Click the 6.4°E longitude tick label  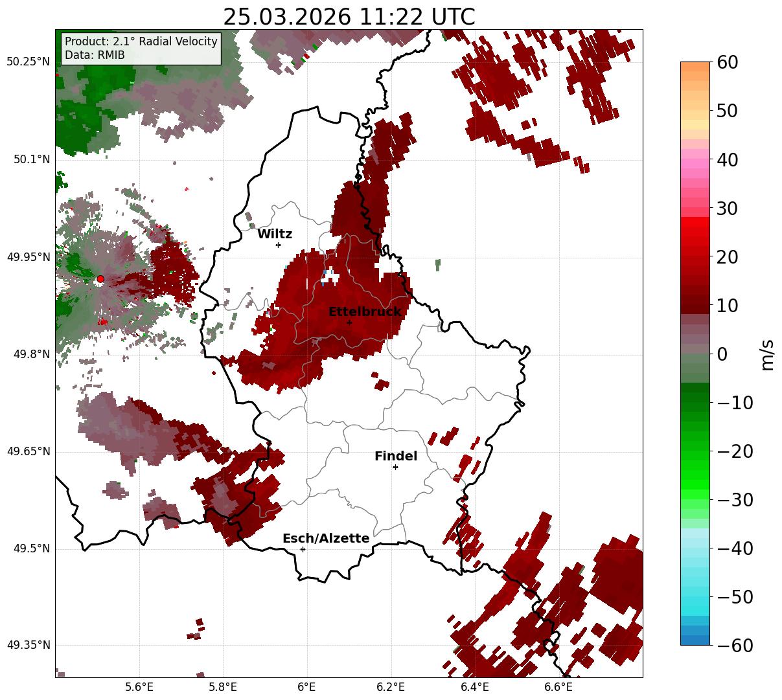474,687
